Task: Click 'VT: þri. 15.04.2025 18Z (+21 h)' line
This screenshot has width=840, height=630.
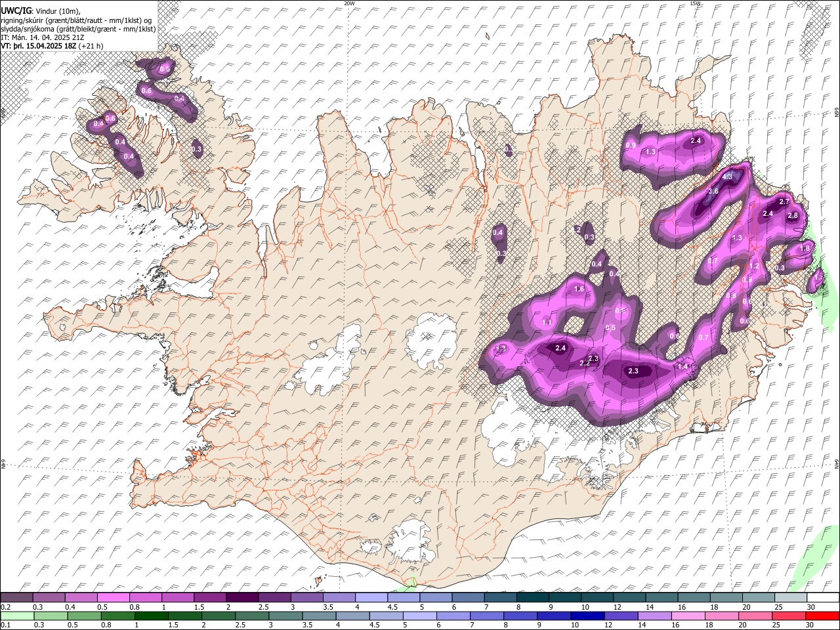Action: [52, 46]
